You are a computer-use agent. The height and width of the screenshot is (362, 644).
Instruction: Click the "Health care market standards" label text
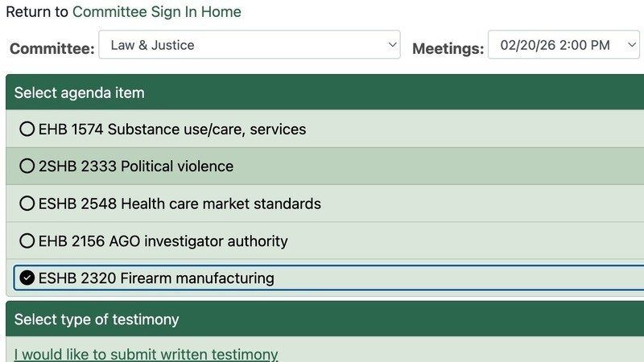point(221,204)
